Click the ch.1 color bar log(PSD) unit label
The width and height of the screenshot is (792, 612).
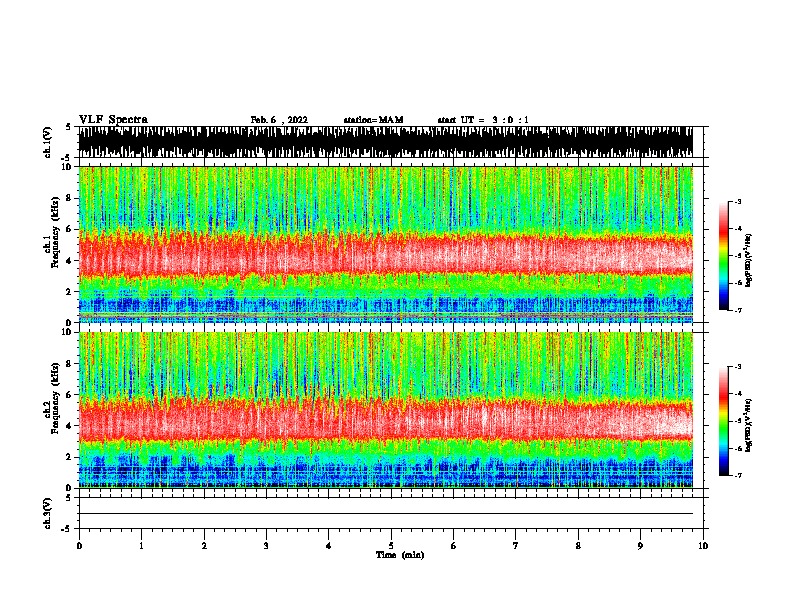[x=748, y=260]
